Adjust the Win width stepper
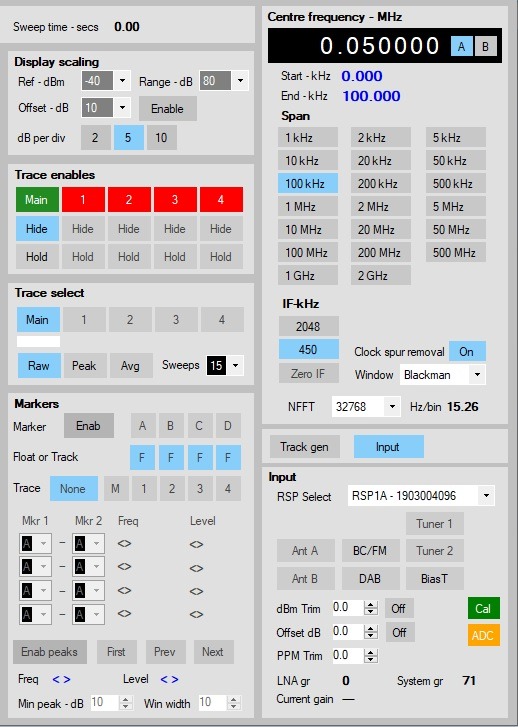 pos(234,703)
